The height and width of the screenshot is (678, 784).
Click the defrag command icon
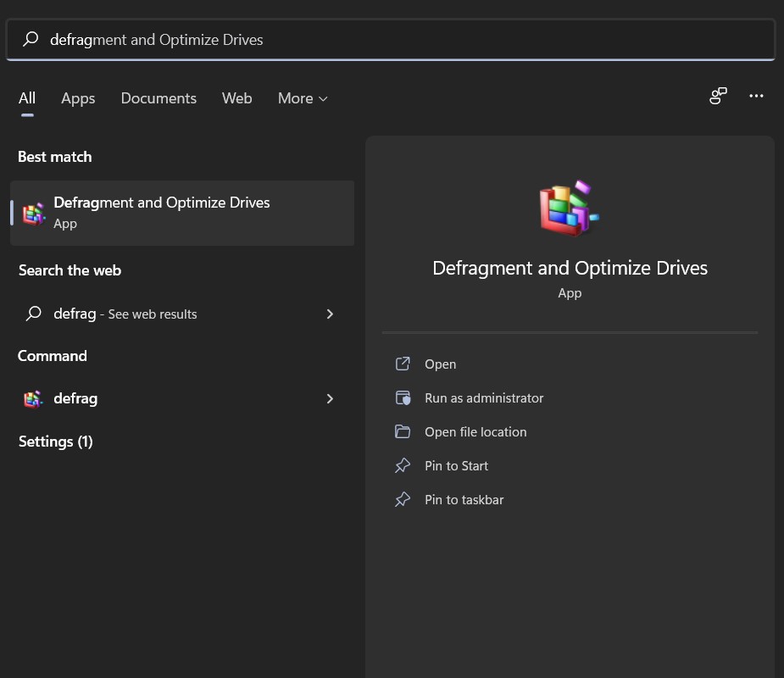[x=33, y=399]
